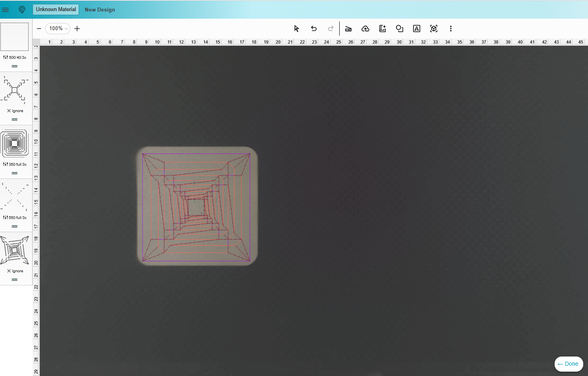Image resolution: width=588 pixels, height=376 pixels.
Task: Open settings for 350/full/3x step
Action: [15, 165]
